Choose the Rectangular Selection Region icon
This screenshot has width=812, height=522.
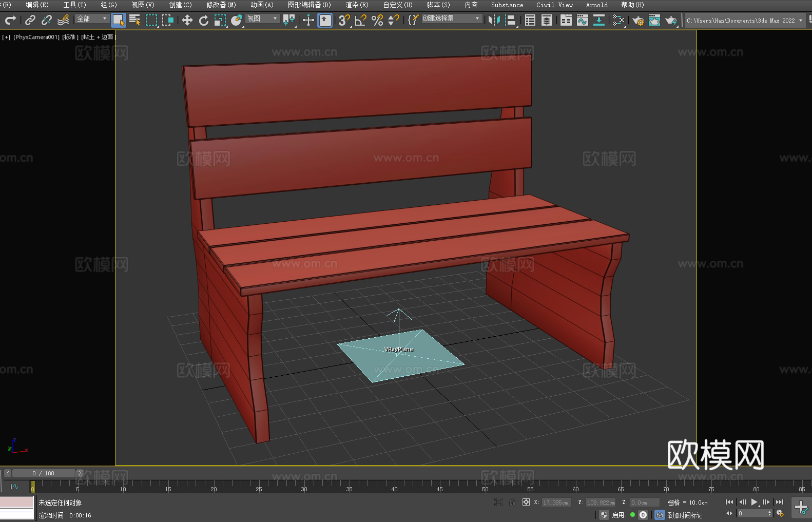151,20
